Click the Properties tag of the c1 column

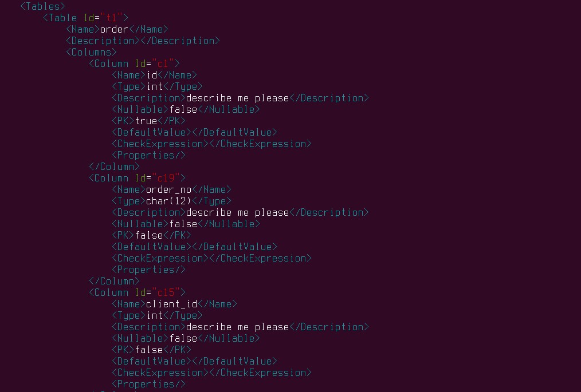(148, 155)
